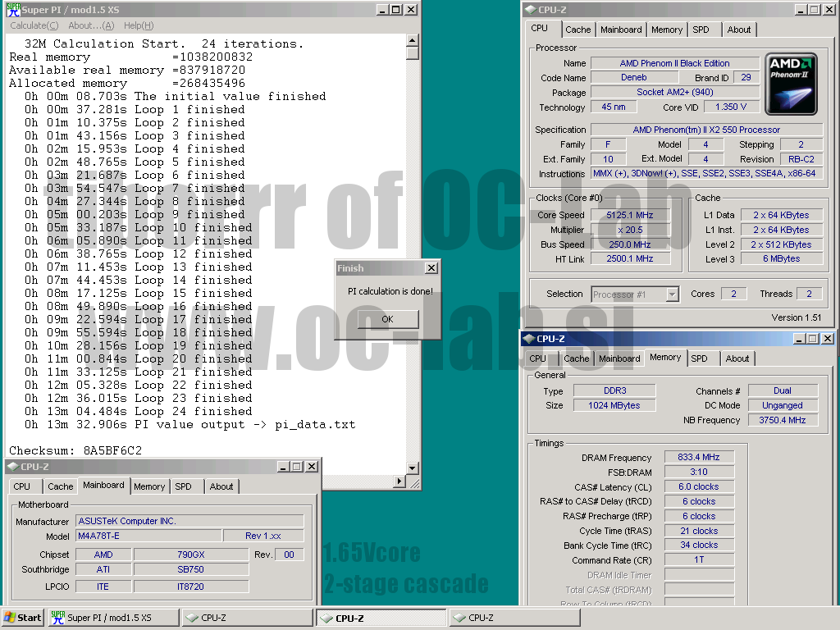Open the About menu in Super PI
Screen dimensions: 840x630
(91, 25)
